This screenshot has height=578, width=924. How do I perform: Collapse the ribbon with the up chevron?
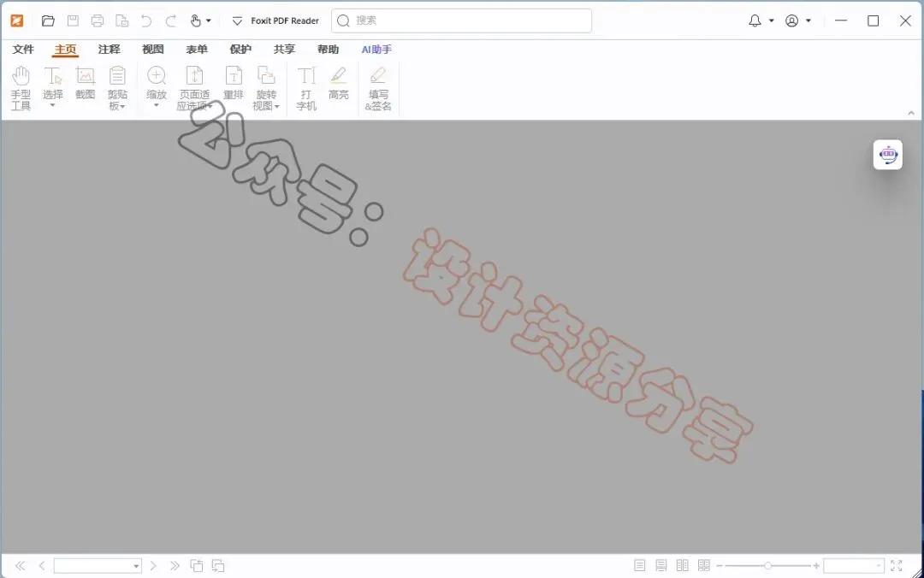tap(911, 113)
